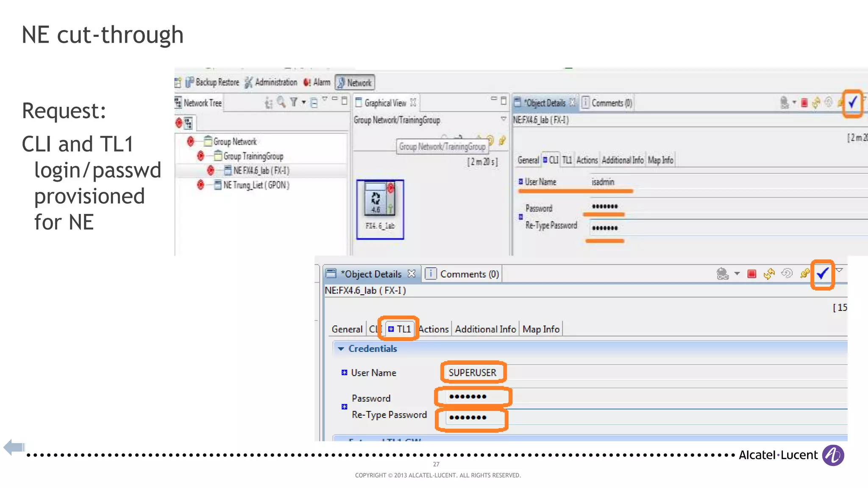
Task: Click the blue checkmark apply icon in the lower panel
Action: (822, 274)
